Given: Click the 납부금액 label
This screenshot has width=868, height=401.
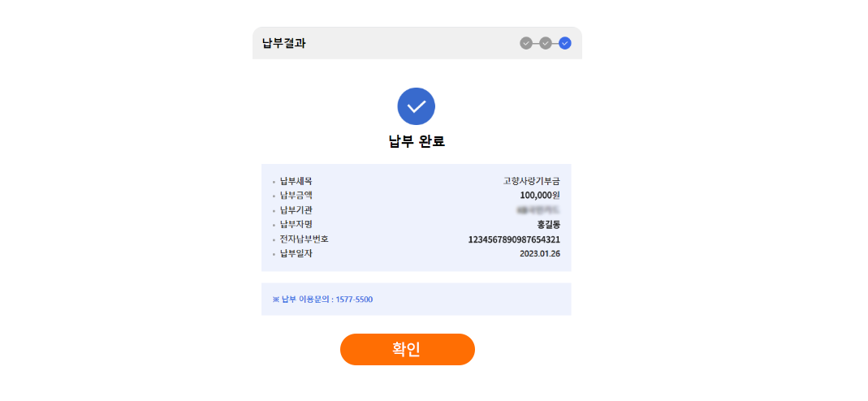Looking at the screenshot, I should pos(296,196).
